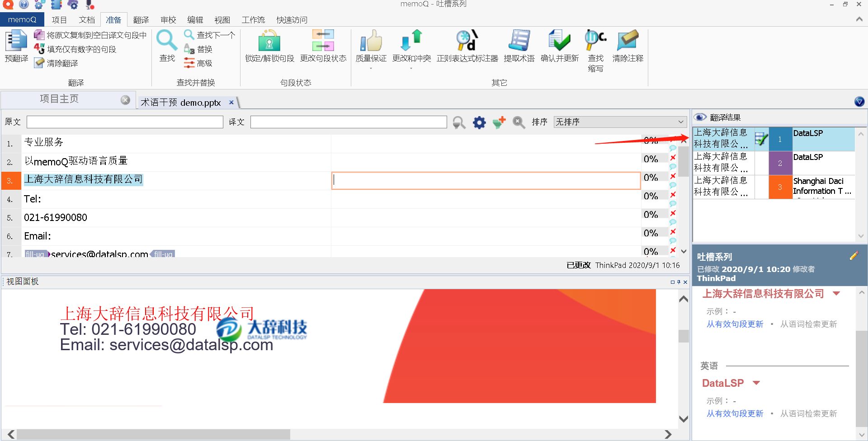Switch to the 翻译 ribbon tab
The height and width of the screenshot is (441, 868).
coord(141,20)
